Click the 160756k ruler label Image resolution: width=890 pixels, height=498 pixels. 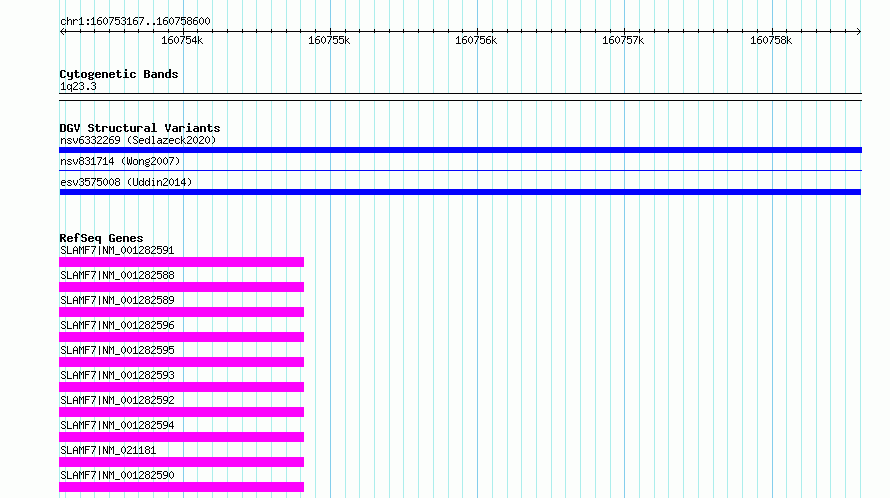click(x=476, y=40)
